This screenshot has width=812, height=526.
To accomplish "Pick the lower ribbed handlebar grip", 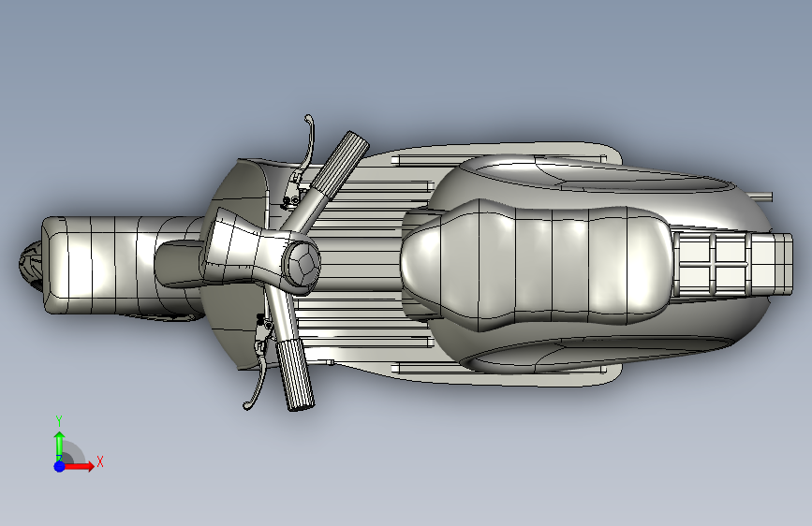I will tap(295, 374).
